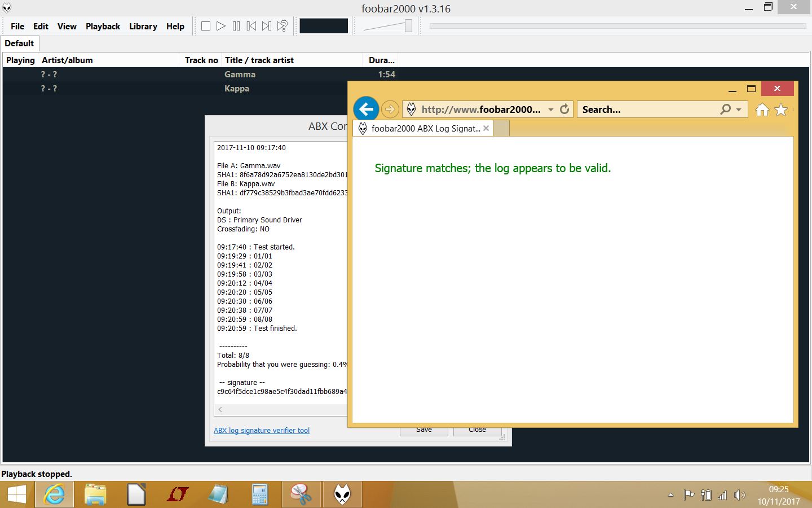Click the Save button in ABX dialog
This screenshot has width=812, height=508.
pyautogui.click(x=424, y=430)
